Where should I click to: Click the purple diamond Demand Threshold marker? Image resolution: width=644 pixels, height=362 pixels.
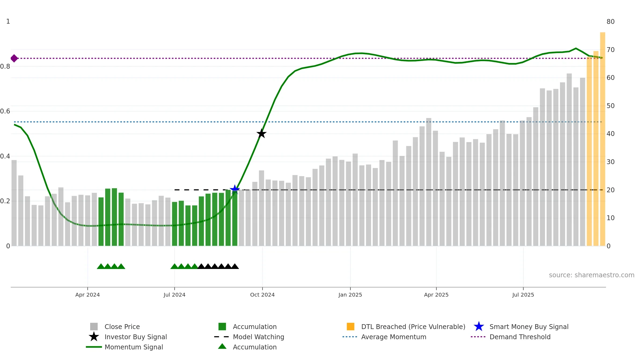click(x=14, y=58)
